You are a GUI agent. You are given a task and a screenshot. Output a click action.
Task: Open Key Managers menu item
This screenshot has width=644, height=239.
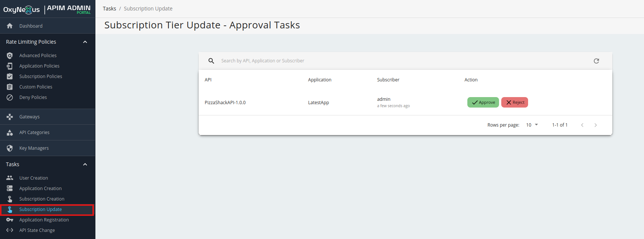(x=47, y=148)
